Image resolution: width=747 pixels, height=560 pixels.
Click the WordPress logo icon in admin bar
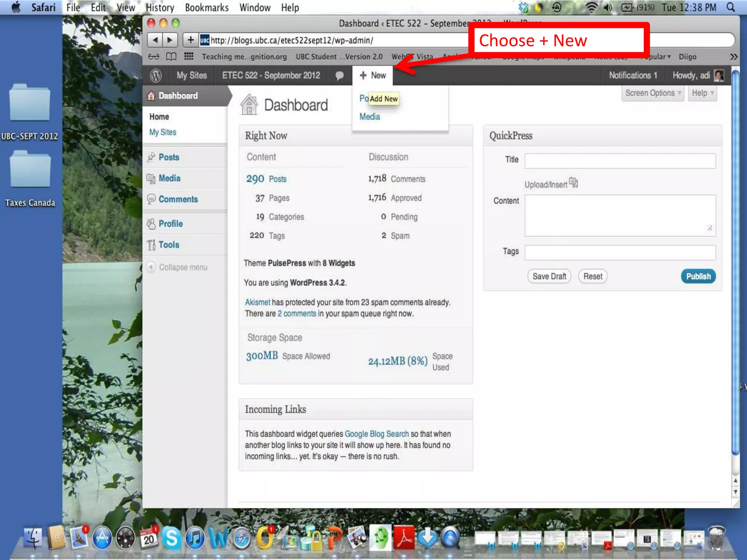coord(156,75)
